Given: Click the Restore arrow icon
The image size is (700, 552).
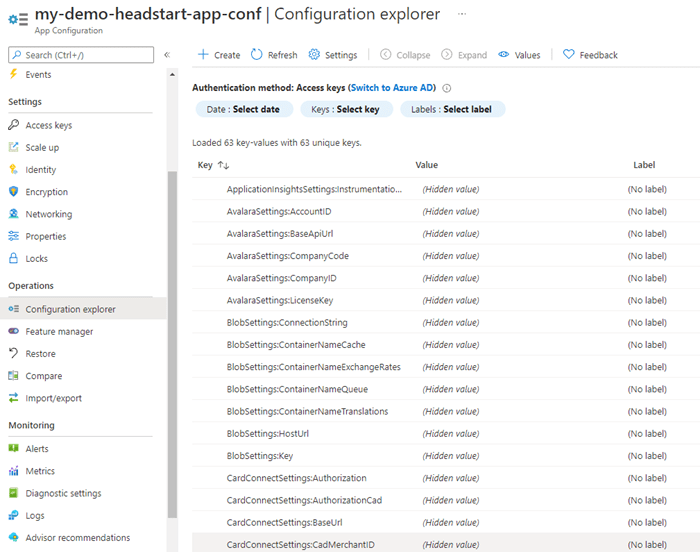Looking at the screenshot, I should pyautogui.click(x=13, y=353).
